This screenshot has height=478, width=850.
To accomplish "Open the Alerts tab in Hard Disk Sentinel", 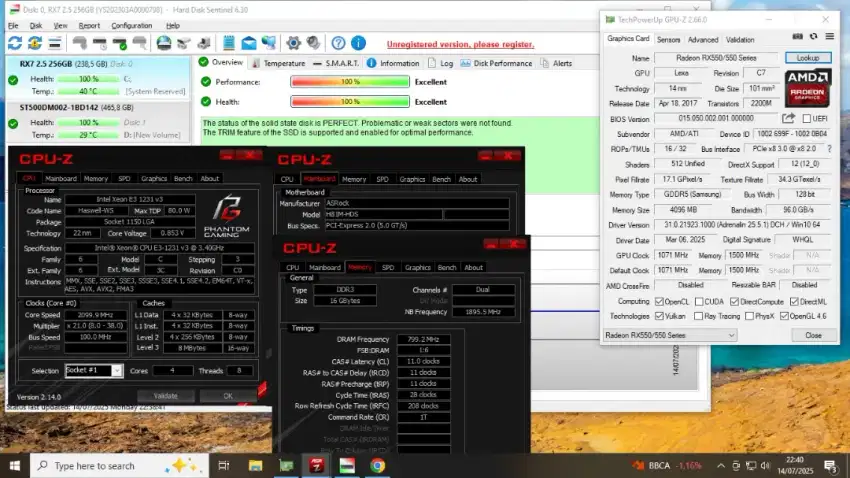I will pyautogui.click(x=557, y=63).
